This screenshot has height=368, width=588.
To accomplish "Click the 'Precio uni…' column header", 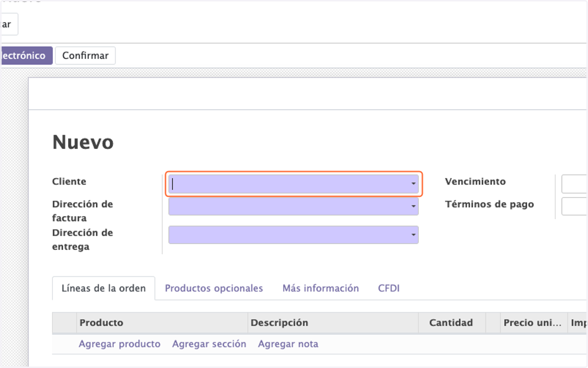I will pos(534,322).
